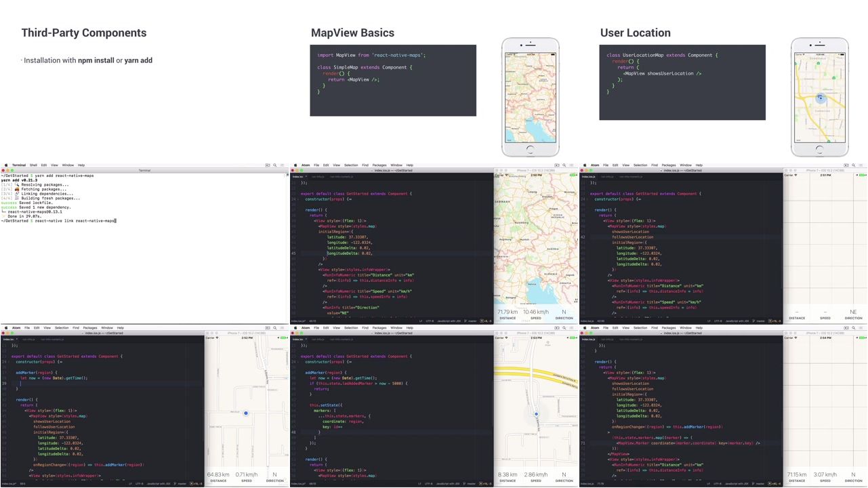Open Spotlight search in the Terminal frame menu bar
This screenshot has width=868, height=488.
tap(276, 165)
